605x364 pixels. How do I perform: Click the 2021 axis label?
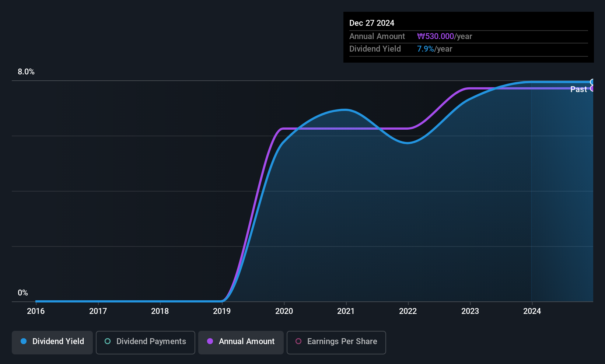click(346, 311)
